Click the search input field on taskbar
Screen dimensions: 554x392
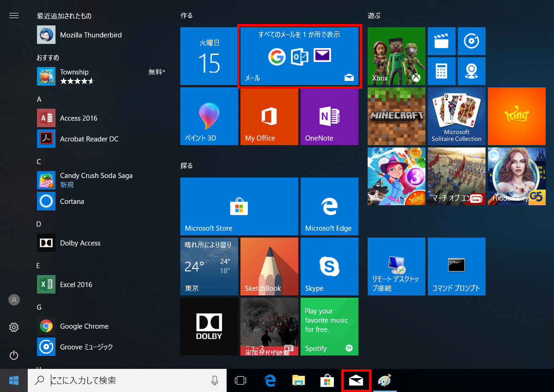point(125,380)
